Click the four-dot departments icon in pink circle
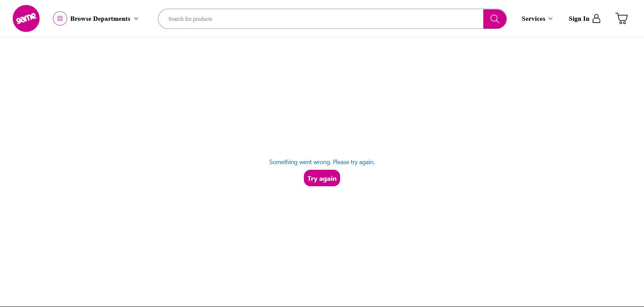The width and height of the screenshot is (644, 307). point(60,18)
